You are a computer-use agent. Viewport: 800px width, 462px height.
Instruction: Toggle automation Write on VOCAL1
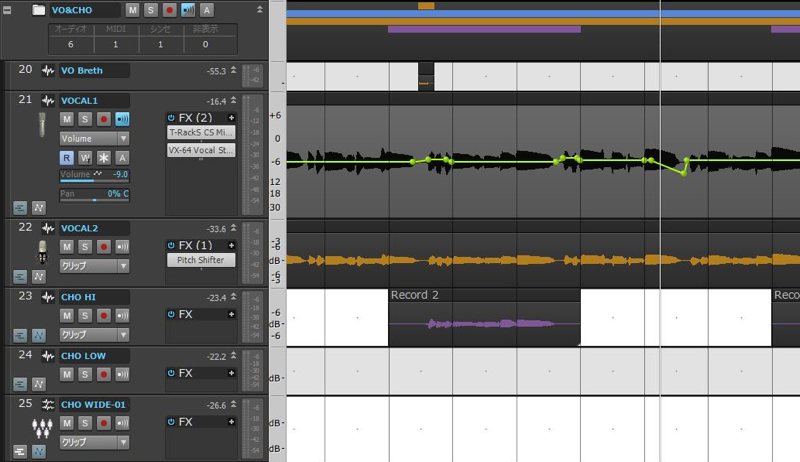coord(85,158)
